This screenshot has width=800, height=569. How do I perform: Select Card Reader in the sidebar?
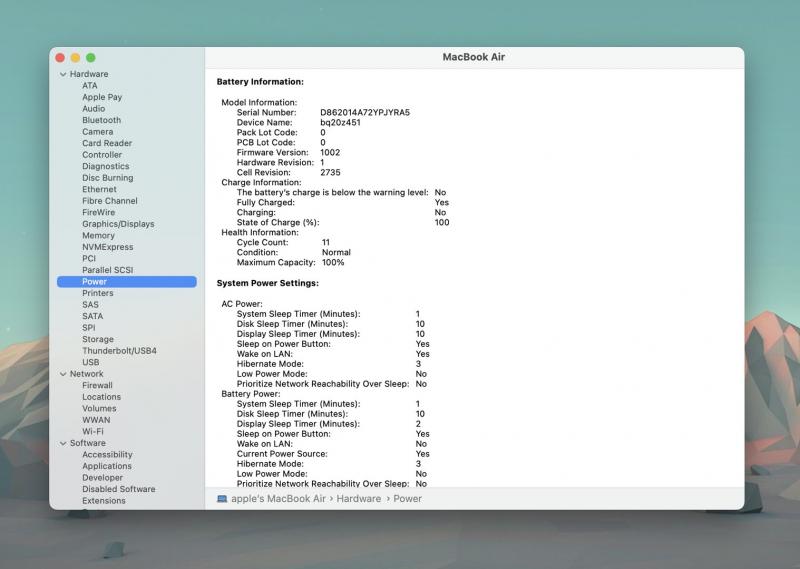(107, 143)
